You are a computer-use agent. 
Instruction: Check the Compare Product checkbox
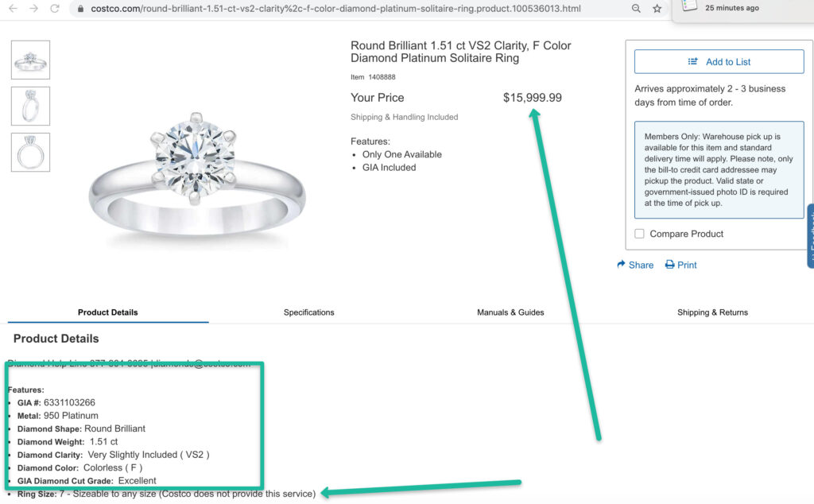640,234
